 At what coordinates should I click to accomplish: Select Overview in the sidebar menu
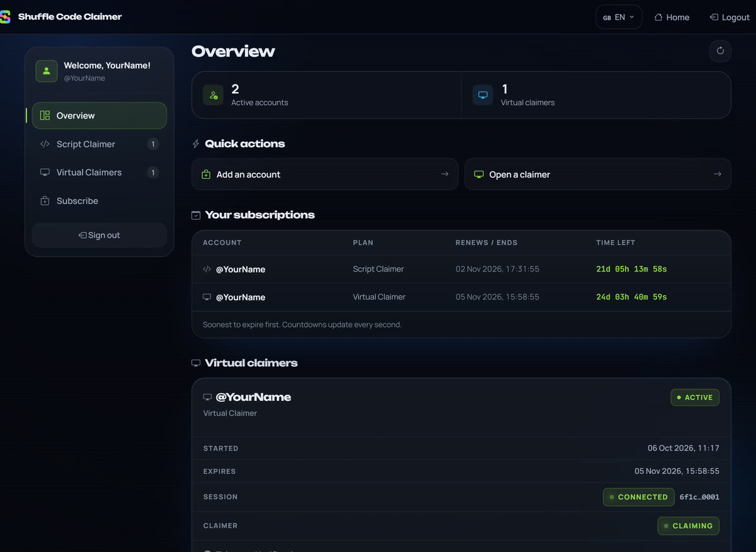pyautogui.click(x=100, y=115)
